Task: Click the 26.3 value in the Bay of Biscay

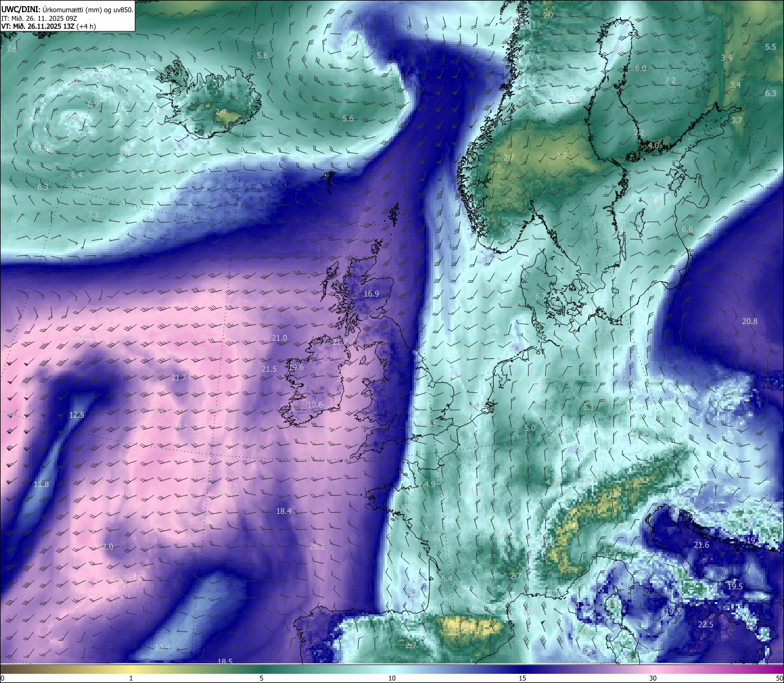Action: 317,547
